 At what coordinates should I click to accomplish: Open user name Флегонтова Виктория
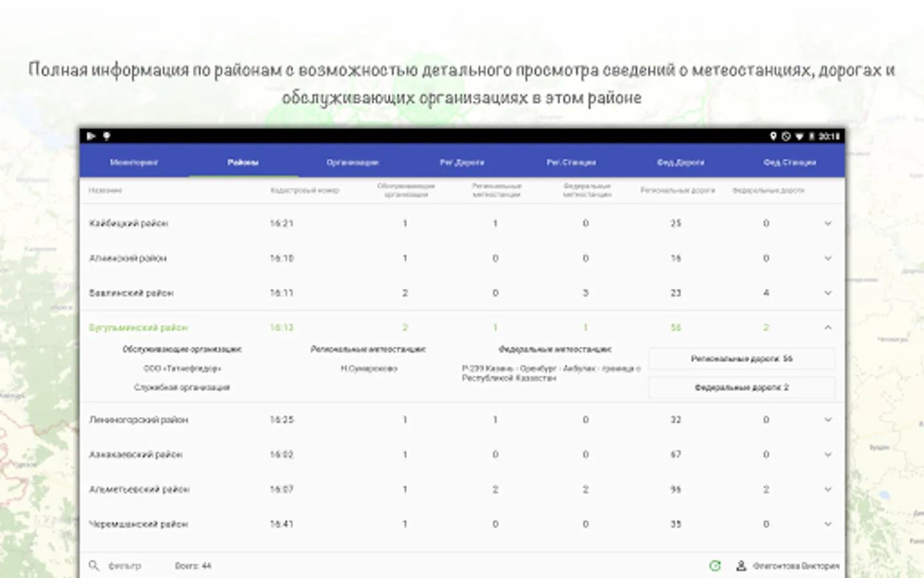pyautogui.click(x=796, y=566)
